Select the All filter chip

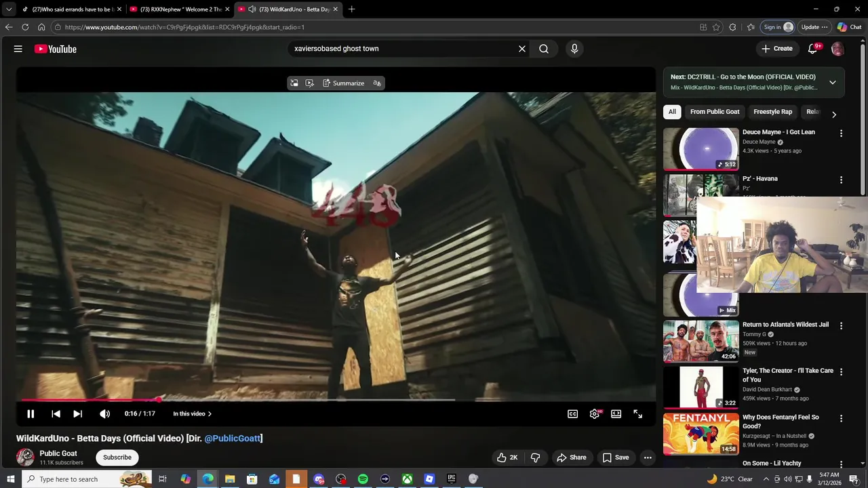point(672,112)
